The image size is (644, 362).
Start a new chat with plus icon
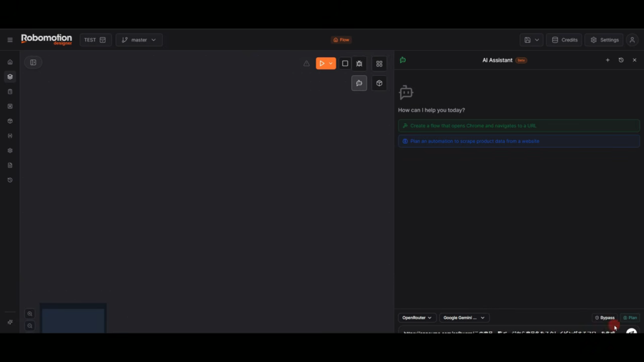point(608,60)
